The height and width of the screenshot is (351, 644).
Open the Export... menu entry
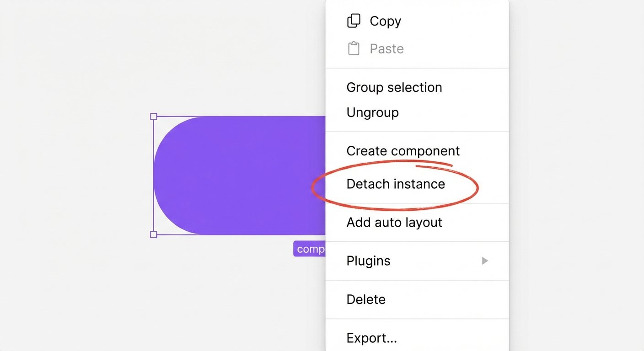(x=371, y=338)
